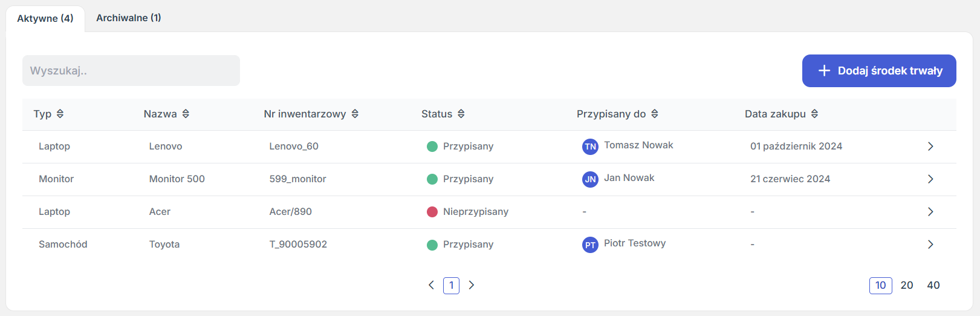Open details chevron for Lenovo_60 row

point(930,146)
